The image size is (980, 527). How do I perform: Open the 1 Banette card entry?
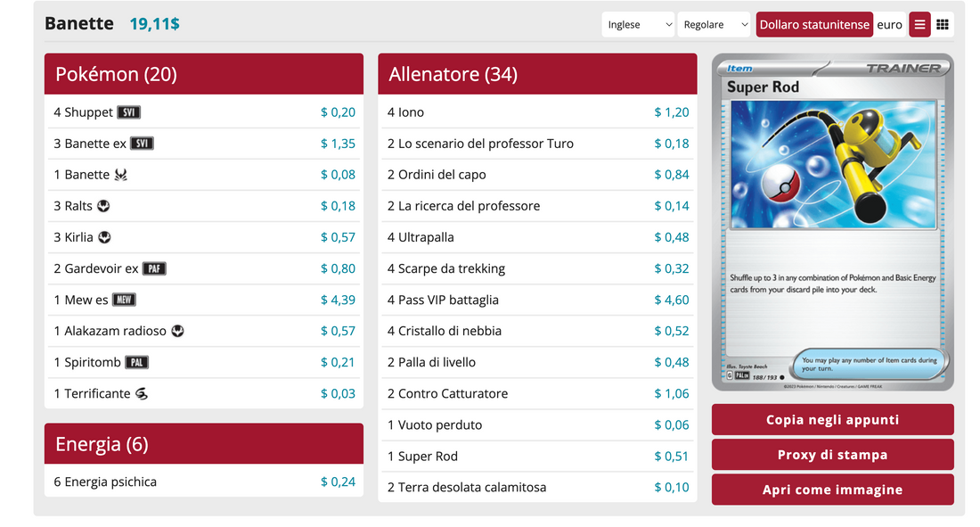[x=204, y=175]
